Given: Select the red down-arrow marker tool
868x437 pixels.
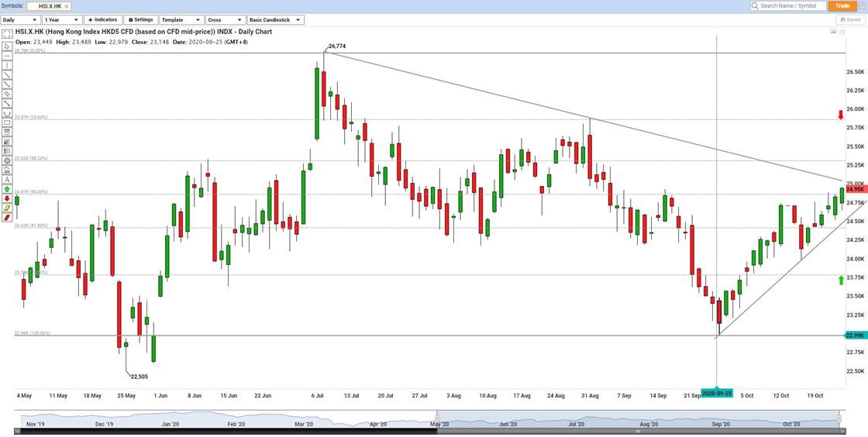Looking at the screenshot, I should pos(7,198).
